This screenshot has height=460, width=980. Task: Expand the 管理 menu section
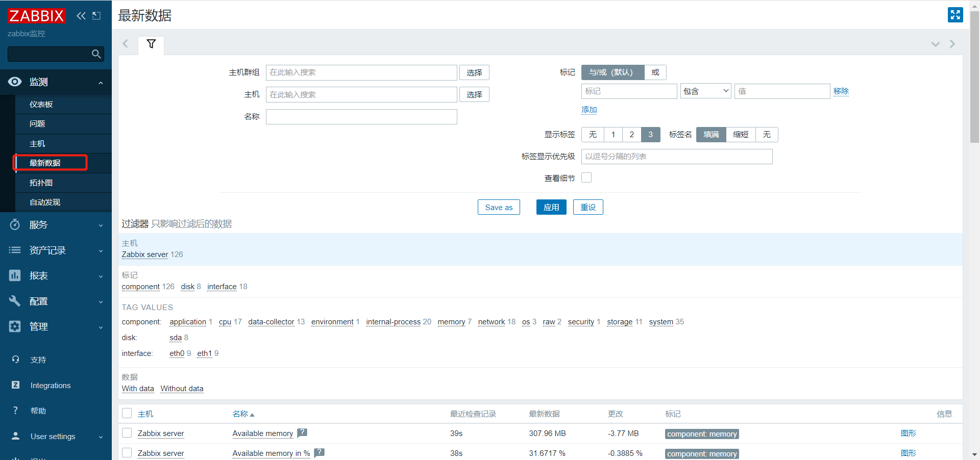(x=101, y=327)
